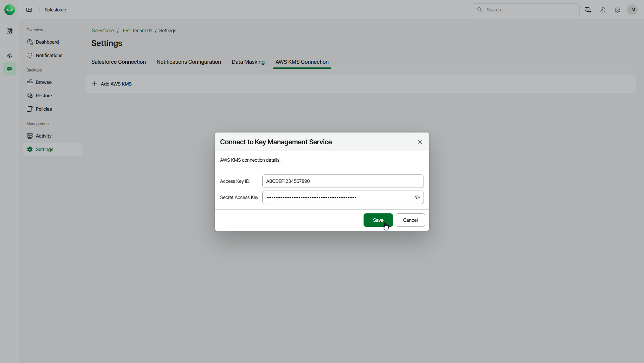The height and width of the screenshot is (363, 644).
Task: Click Cancel in the KMS dialog
Action: click(410, 220)
